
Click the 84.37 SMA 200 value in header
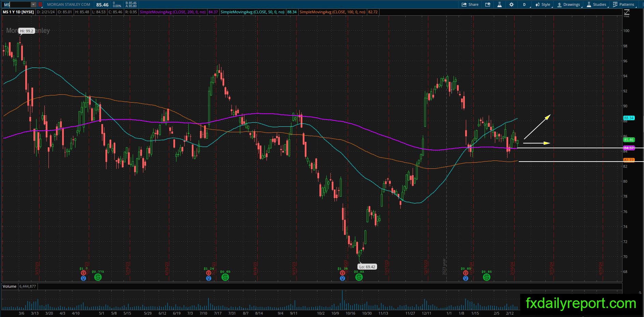click(x=213, y=12)
